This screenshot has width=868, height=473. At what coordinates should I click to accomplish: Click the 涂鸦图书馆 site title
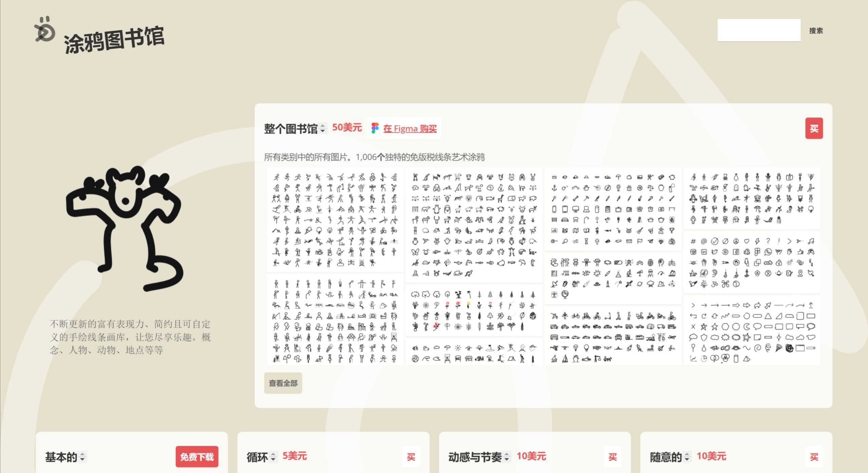click(114, 39)
